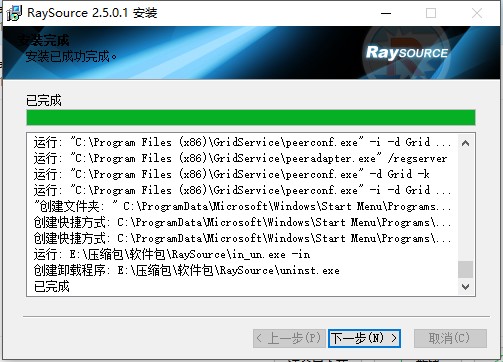The image size is (503, 362).
Task: Click the Next button 下一步(N)
Action: click(x=364, y=338)
